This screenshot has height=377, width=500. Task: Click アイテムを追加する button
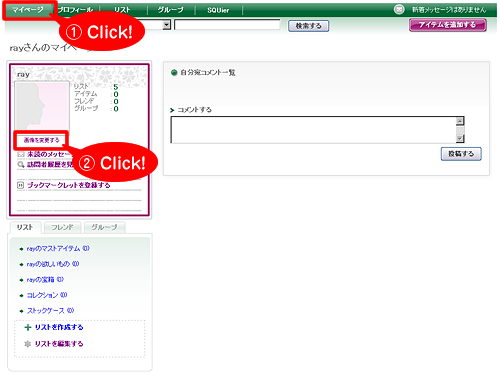point(447,25)
